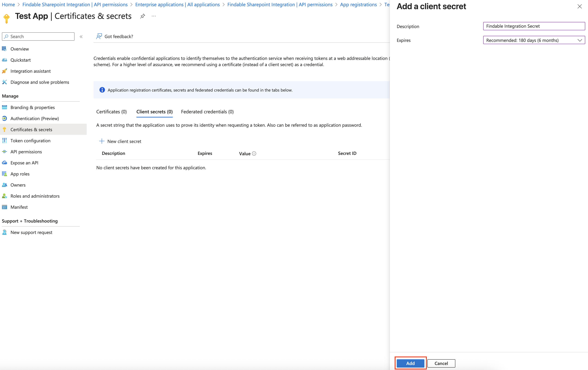Screen dimensions: 588x370
Task: Open App roles from sidebar
Action: click(20, 174)
